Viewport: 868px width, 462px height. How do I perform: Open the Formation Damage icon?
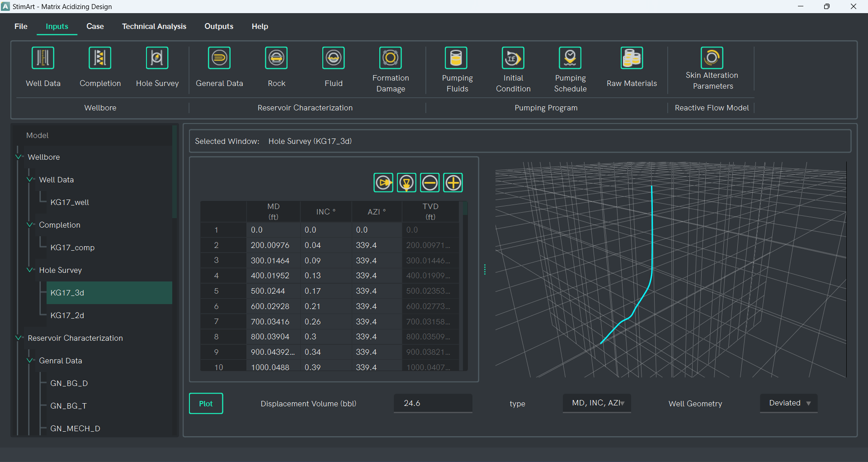point(391,58)
